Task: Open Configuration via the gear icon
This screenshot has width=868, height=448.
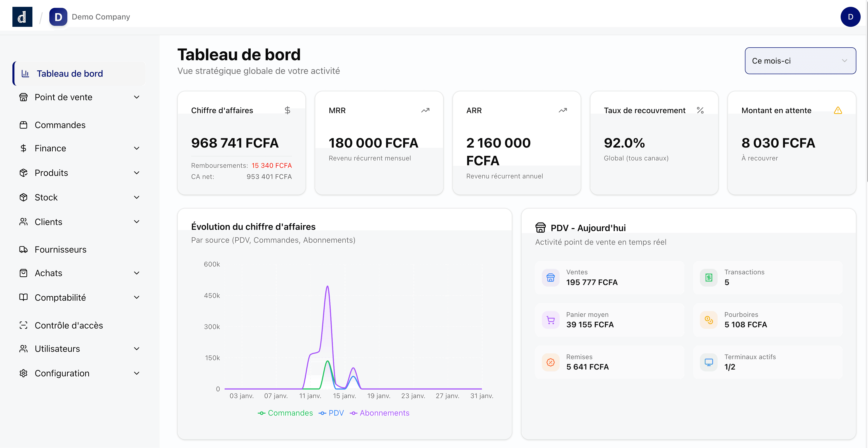Action: [23, 373]
